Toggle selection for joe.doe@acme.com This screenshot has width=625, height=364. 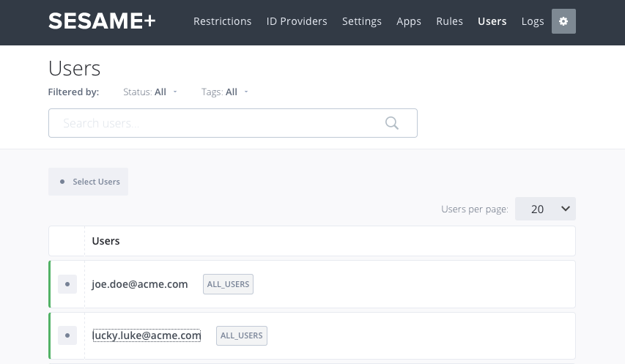67,284
